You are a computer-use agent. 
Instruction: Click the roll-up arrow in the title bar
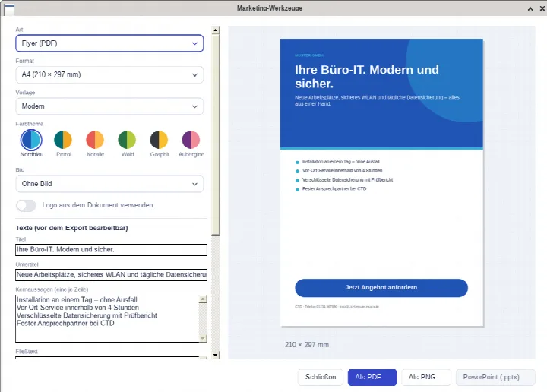pyautogui.click(x=530, y=8)
